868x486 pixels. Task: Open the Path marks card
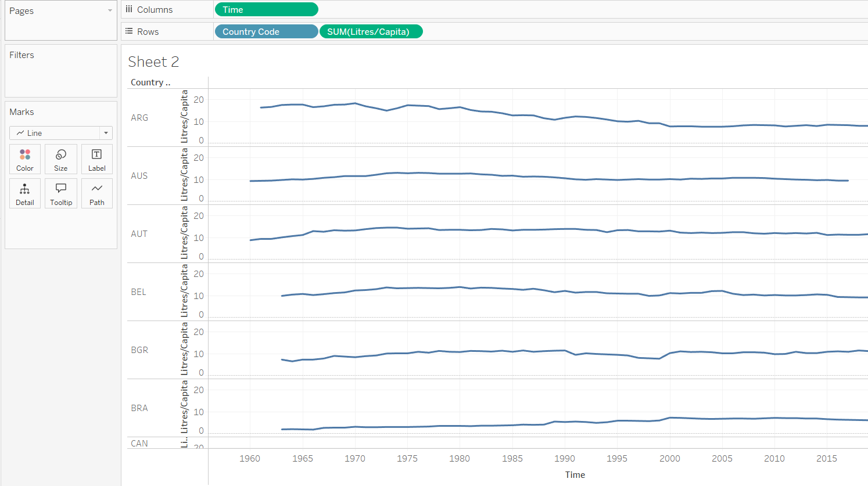tap(97, 193)
